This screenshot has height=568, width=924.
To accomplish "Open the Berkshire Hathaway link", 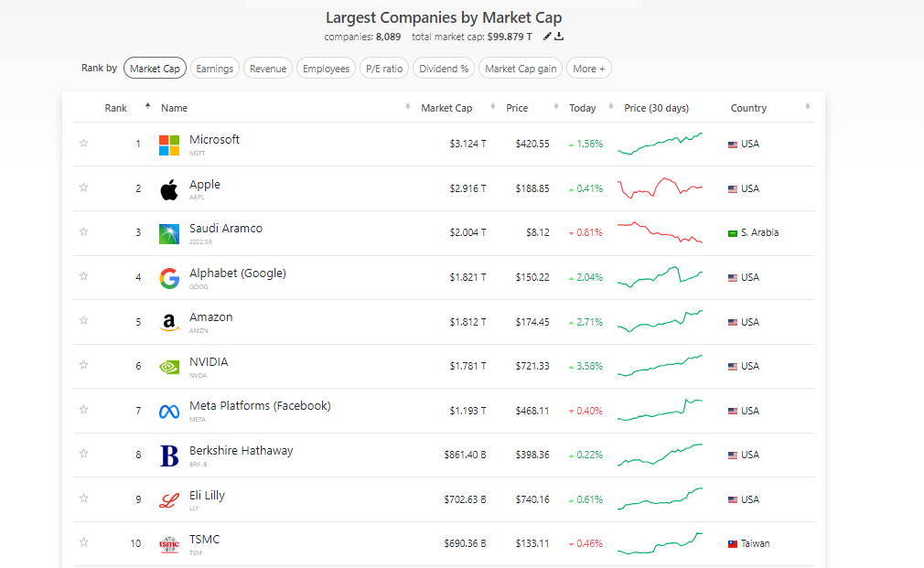I will [241, 451].
